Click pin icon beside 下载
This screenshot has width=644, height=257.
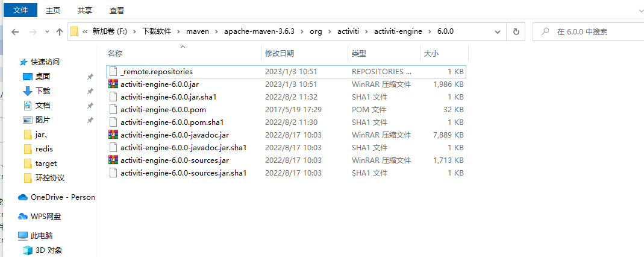pyautogui.click(x=90, y=91)
